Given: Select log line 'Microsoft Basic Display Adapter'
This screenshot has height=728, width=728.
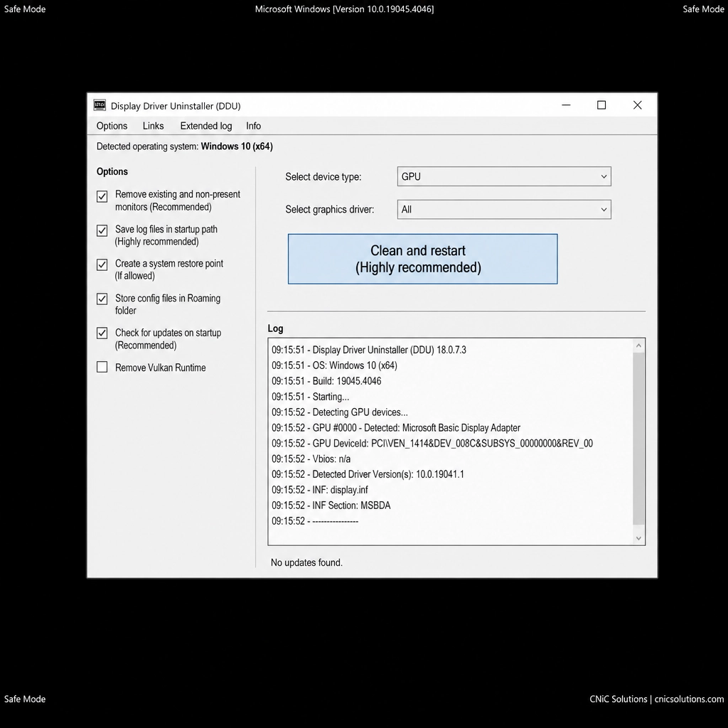Looking at the screenshot, I should [396, 427].
